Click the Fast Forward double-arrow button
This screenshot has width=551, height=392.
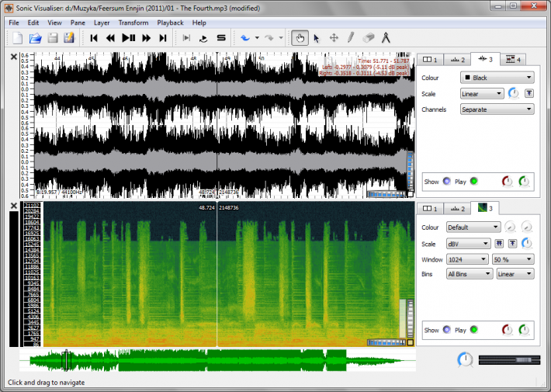pyautogui.click(x=146, y=38)
